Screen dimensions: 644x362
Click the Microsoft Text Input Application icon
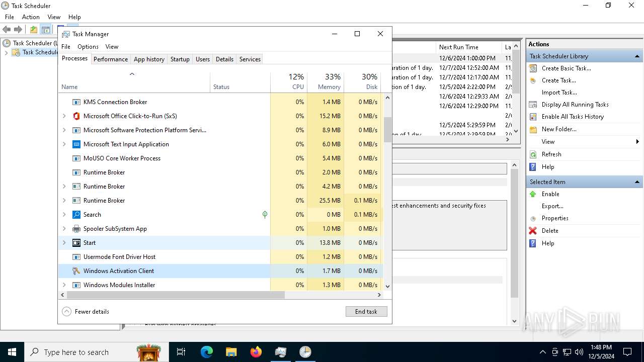76,144
